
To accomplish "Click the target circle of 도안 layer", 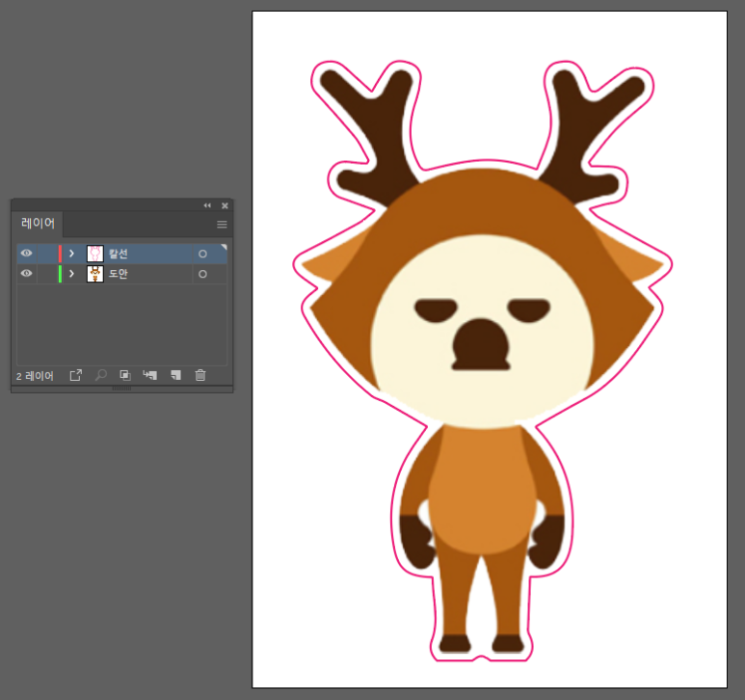I will (203, 274).
